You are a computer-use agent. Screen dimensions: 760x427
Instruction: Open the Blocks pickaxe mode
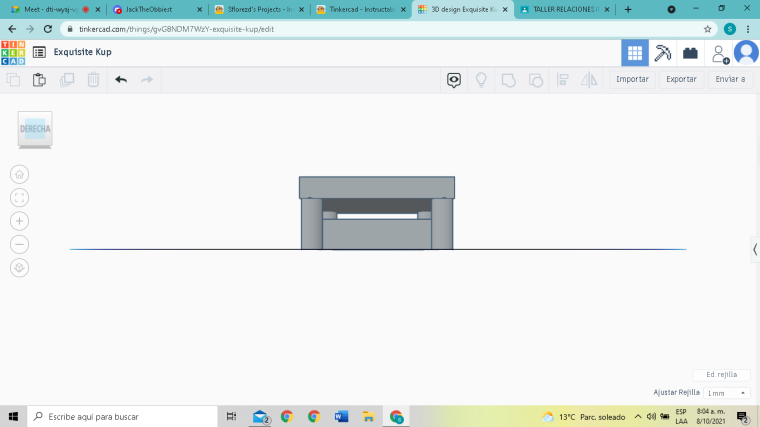pyautogui.click(x=663, y=53)
